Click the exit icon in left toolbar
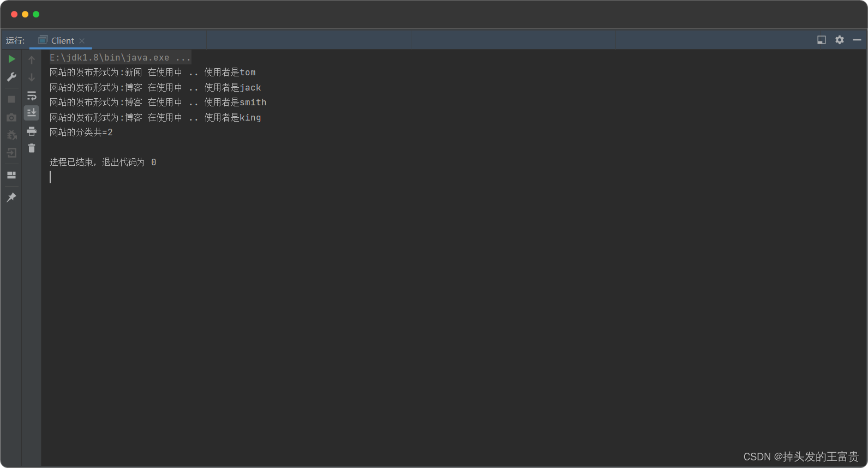 pos(11,153)
